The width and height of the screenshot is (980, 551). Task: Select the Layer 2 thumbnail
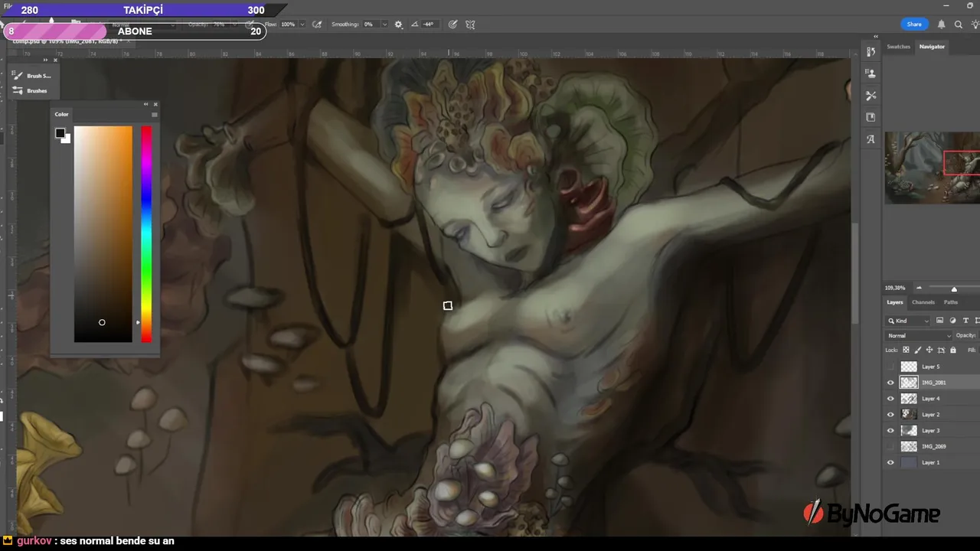click(909, 415)
